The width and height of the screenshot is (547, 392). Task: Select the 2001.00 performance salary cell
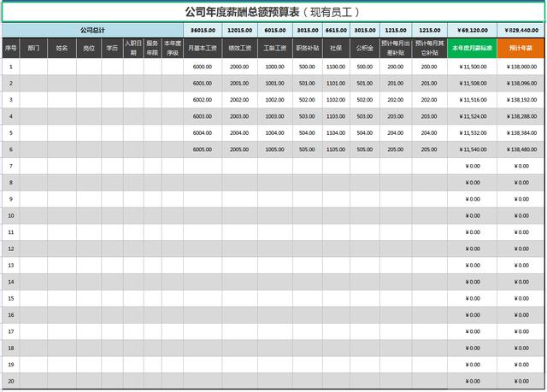(x=239, y=84)
